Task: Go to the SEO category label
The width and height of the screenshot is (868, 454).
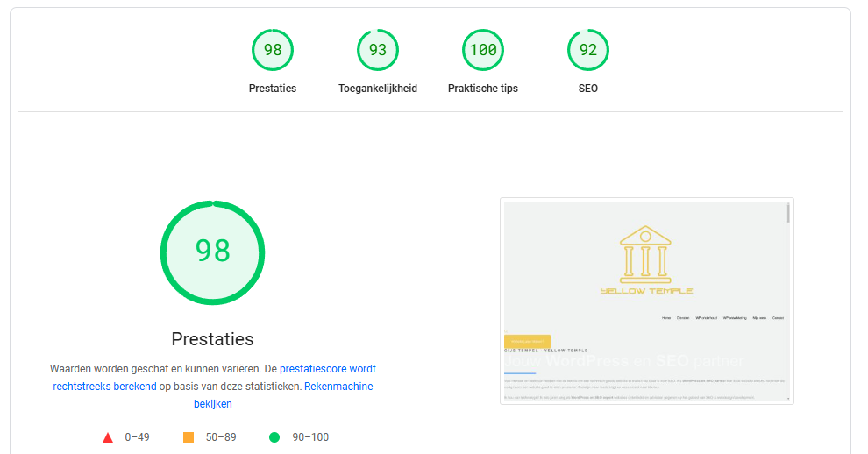Action: coord(588,89)
